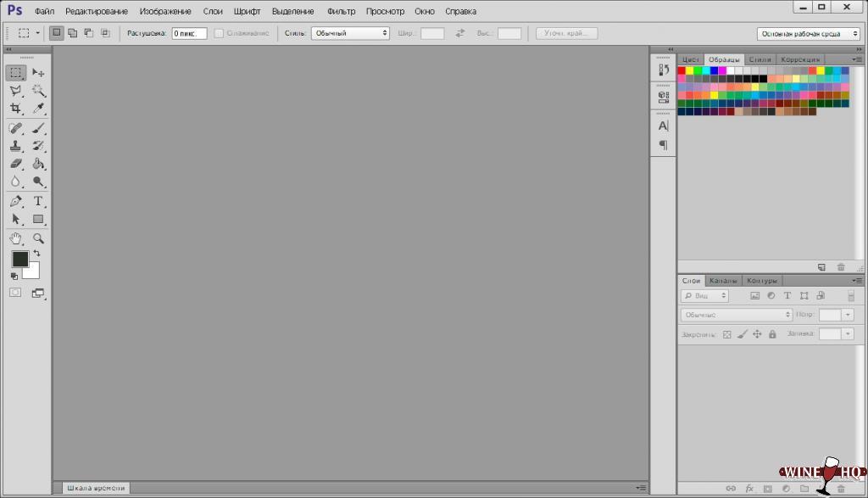Open the Add Layer Style (fx) menu
Image resolution: width=868 pixels, height=498 pixels.
(x=748, y=489)
